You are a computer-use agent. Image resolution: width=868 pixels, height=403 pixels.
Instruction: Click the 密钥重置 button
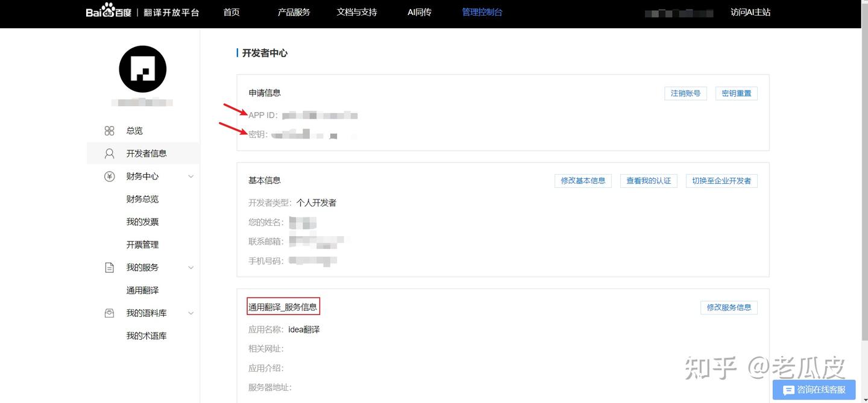pyautogui.click(x=736, y=93)
